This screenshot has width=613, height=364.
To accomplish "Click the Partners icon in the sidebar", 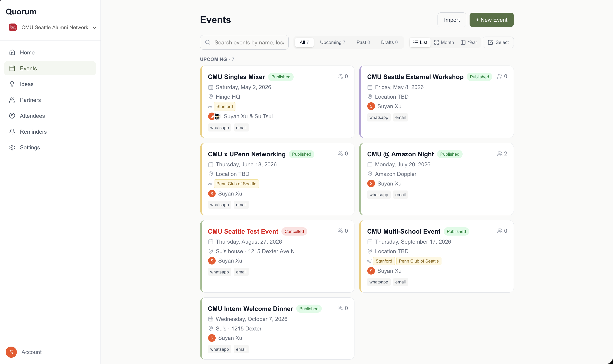I will click(12, 100).
